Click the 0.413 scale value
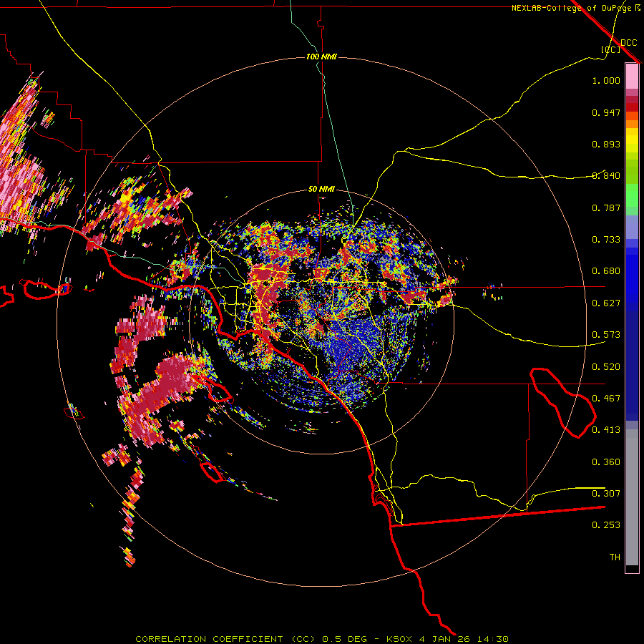The height and width of the screenshot is (644, 644). pos(606,430)
